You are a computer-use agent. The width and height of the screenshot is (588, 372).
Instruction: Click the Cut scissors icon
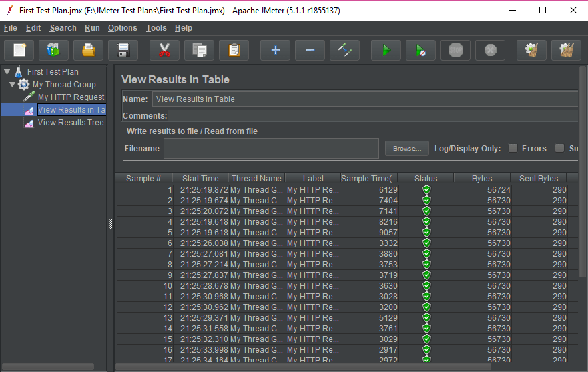pyautogui.click(x=164, y=50)
